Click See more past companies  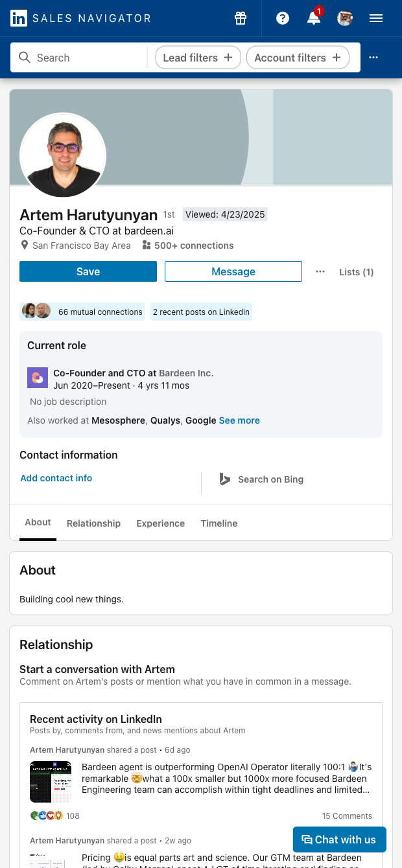tap(239, 420)
